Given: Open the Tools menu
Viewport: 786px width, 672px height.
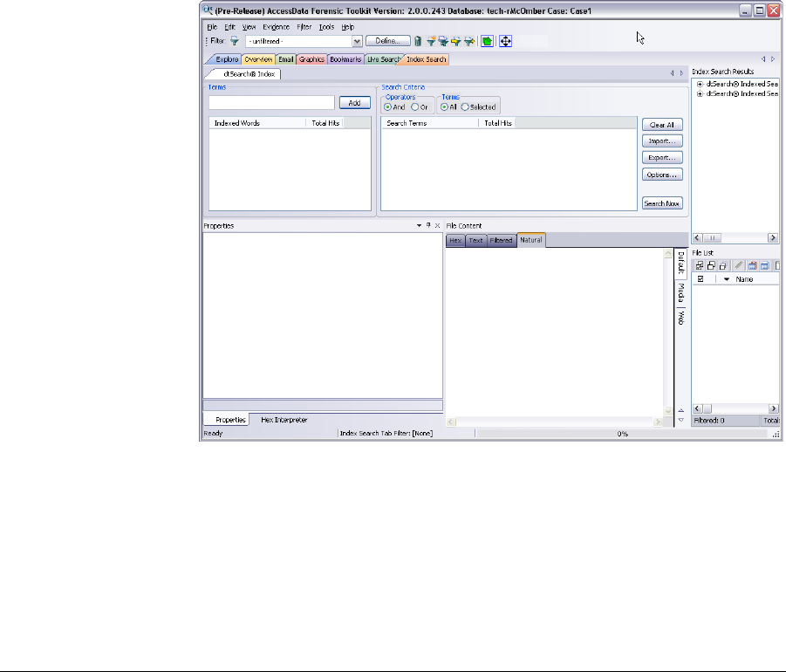Looking at the screenshot, I should click(x=326, y=27).
